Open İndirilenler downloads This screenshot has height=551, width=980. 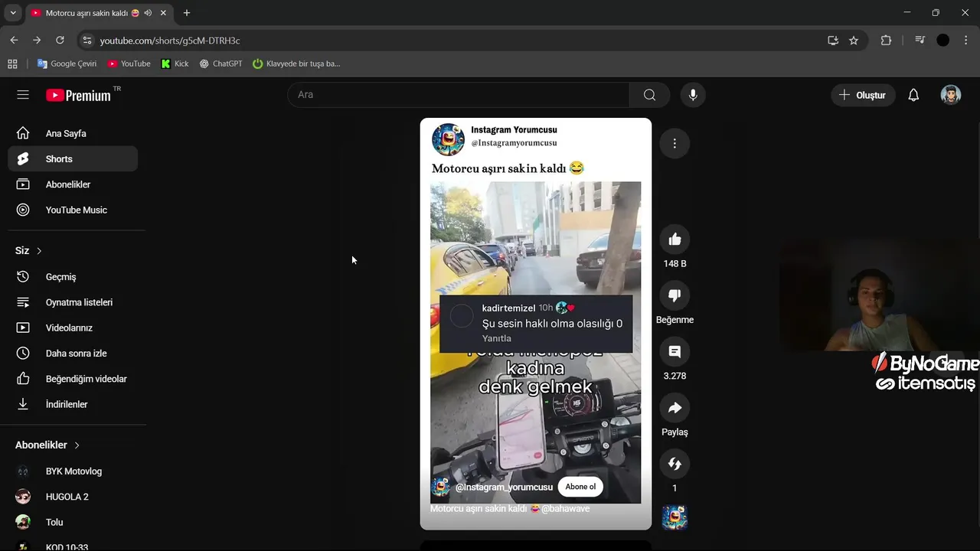tap(73, 404)
